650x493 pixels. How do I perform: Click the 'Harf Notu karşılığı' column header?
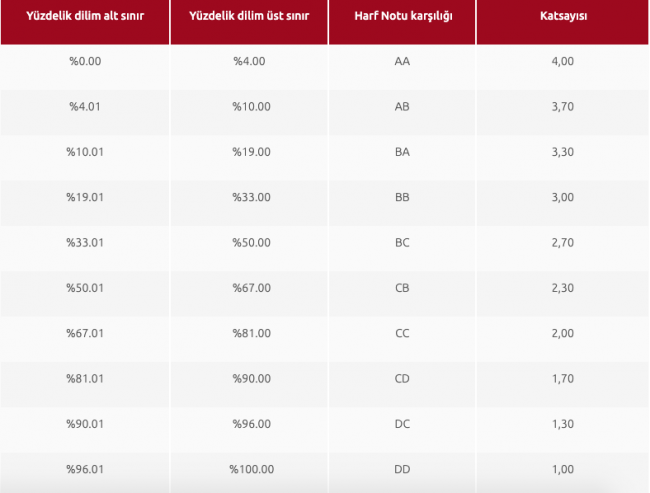tap(402, 22)
